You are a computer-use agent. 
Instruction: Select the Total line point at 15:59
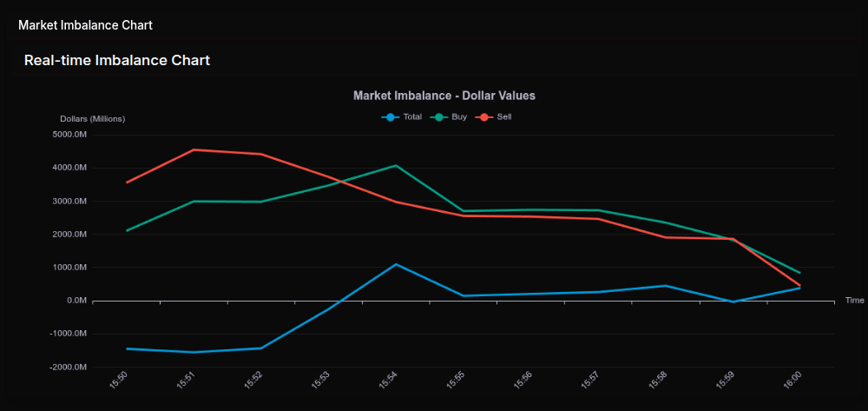(x=733, y=302)
